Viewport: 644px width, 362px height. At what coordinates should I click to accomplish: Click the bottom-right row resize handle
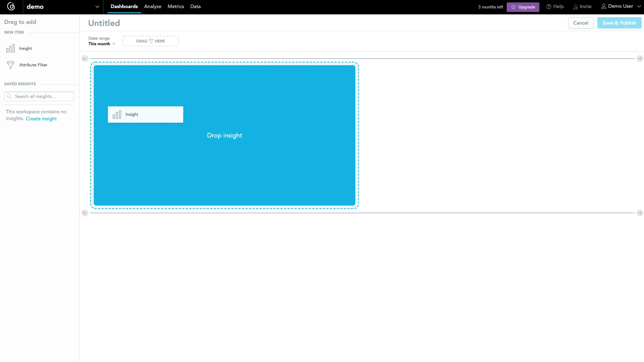640,213
